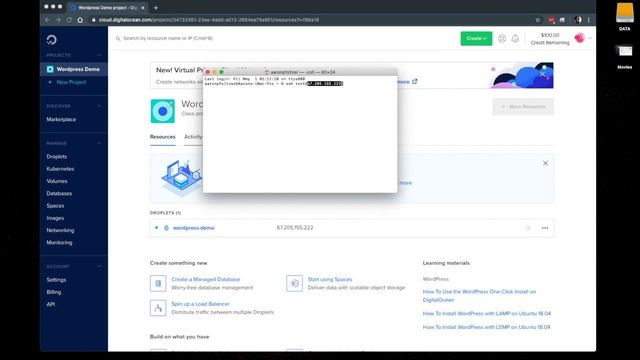The image size is (640, 360).
Task: Open Networking in sidebar
Action: (60, 230)
